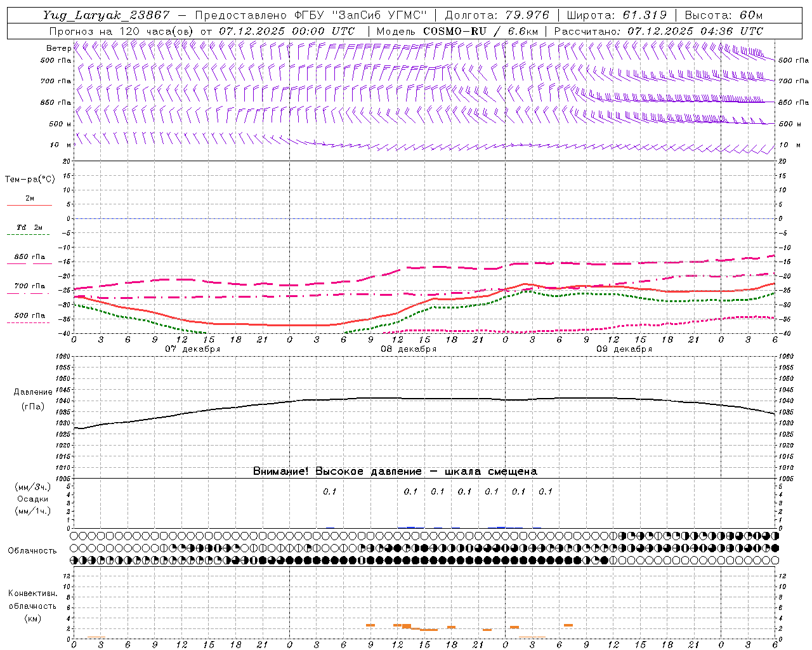The width and height of the screenshot is (812, 650).
Task: Select the text Предоставлено ФГБУ "ЗапСиб УГМС"
Action: (311, 15)
